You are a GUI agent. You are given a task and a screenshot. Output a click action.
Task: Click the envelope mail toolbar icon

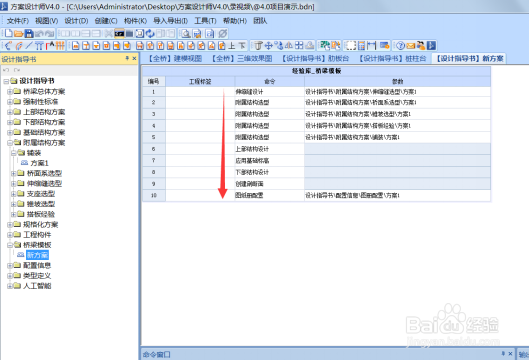click(x=411, y=45)
